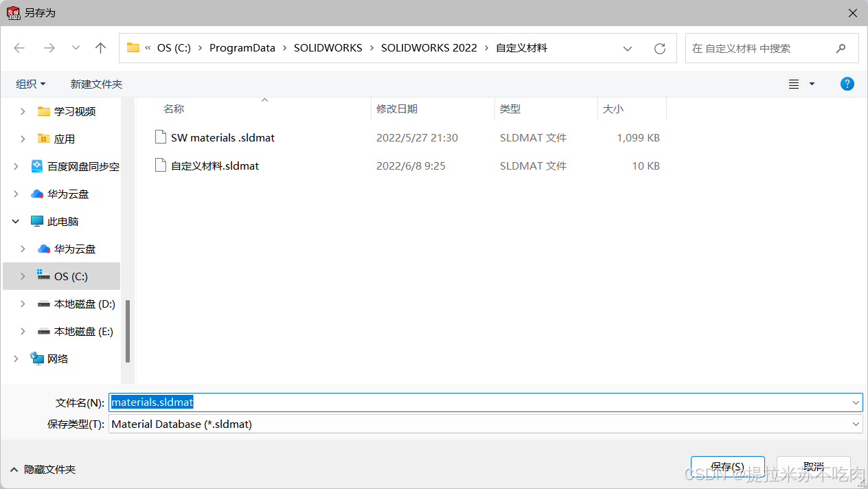Select ProgramData in address breadcrumb
The height and width of the screenshot is (489, 868).
click(242, 48)
